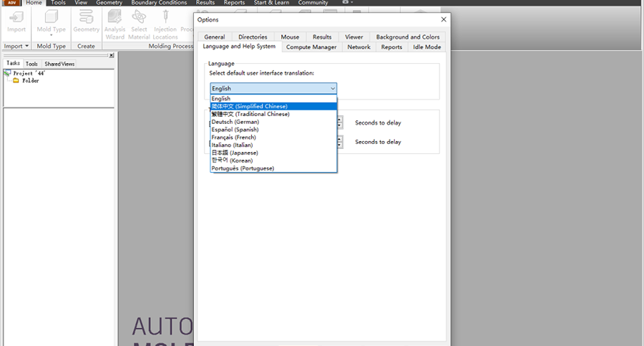Open the Geometry ribbon tab
Viewport: 644px width, 346px height.
(x=109, y=2)
